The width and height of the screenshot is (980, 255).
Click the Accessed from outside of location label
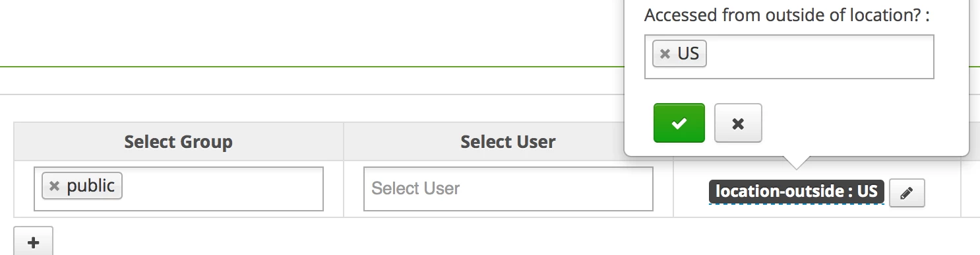coord(787,15)
